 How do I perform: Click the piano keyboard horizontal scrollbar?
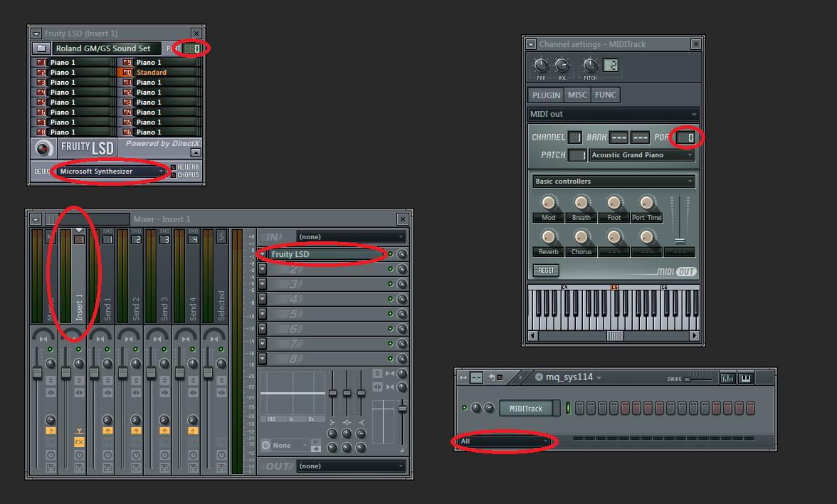click(x=614, y=336)
